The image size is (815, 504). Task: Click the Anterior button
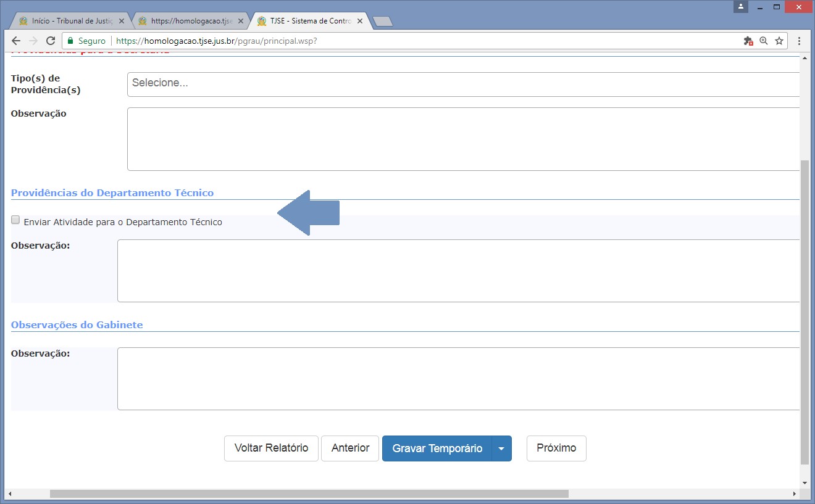pos(350,448)
